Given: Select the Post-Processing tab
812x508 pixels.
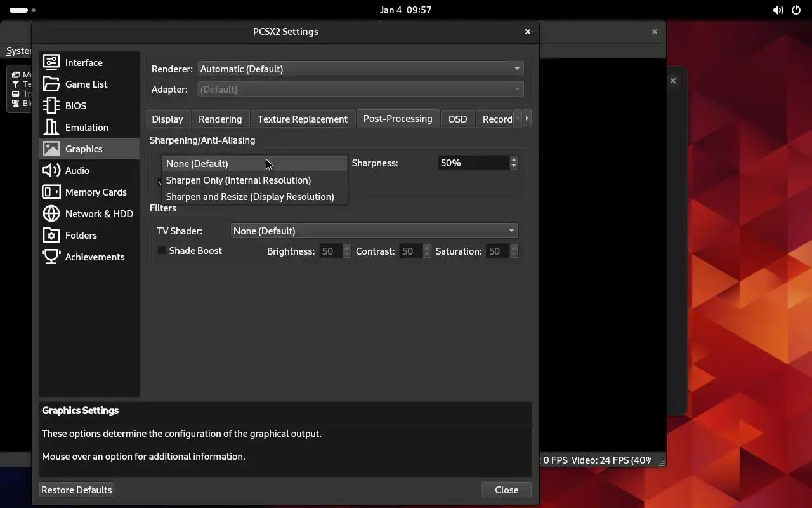Looking at the screenshot, I should [x=398, y=118].
